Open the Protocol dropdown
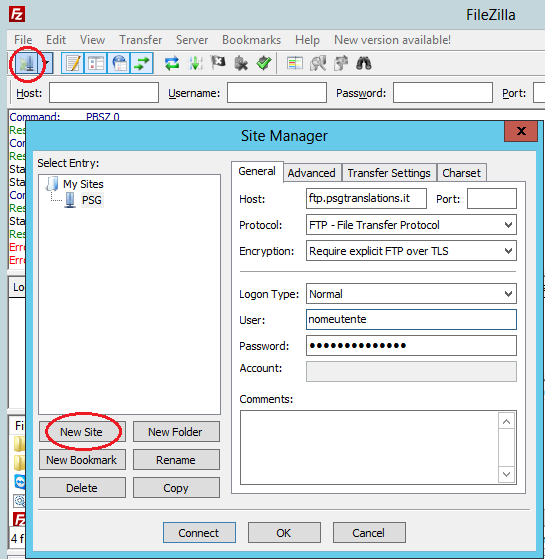545x559 pixels. point(411,225)
